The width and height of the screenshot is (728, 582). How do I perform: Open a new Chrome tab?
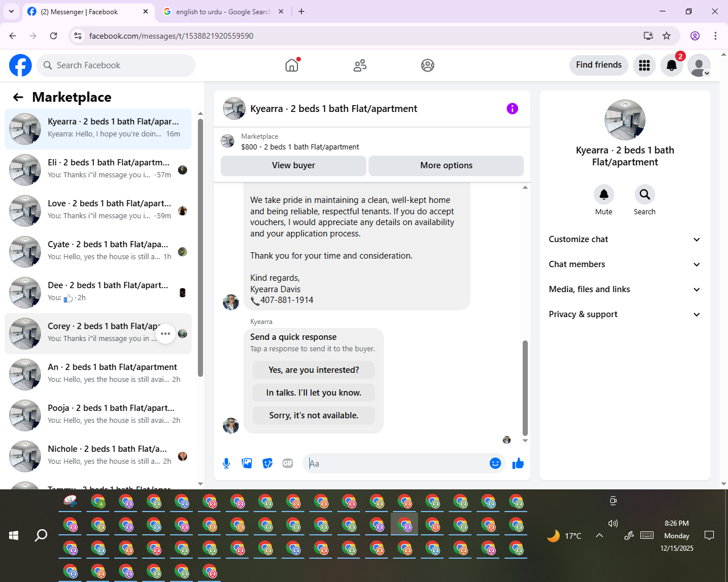coord(301,11)
